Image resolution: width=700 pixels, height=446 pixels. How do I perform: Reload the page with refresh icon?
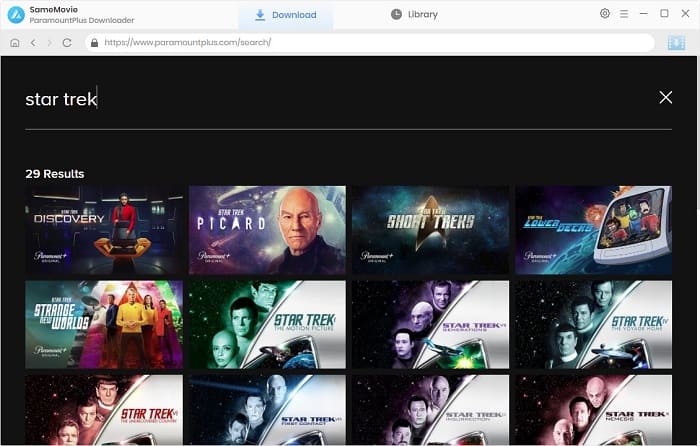click(67, 42)
